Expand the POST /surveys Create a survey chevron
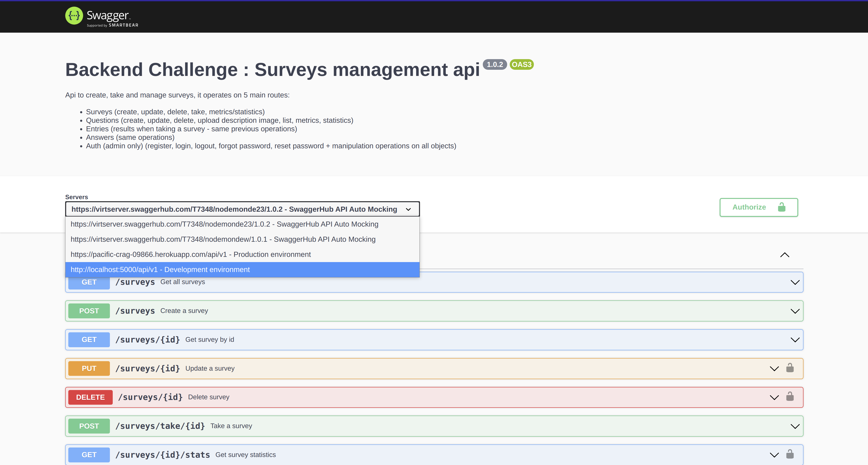Screen dimensions: 868x465 (x=795, y=311)
